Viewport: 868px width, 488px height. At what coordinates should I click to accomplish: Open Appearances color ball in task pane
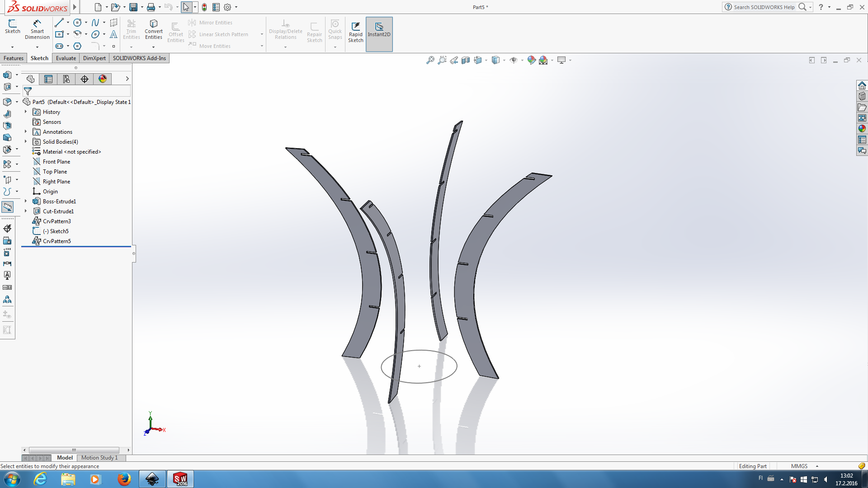pos(862,129)
